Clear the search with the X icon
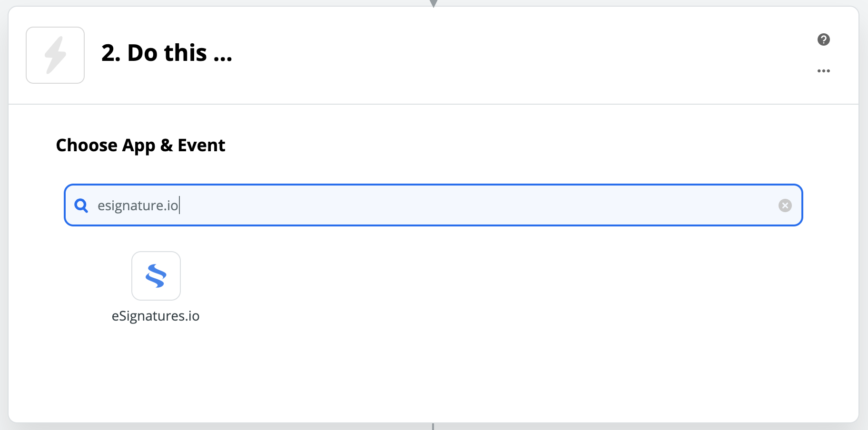 (x=785, y=205)
